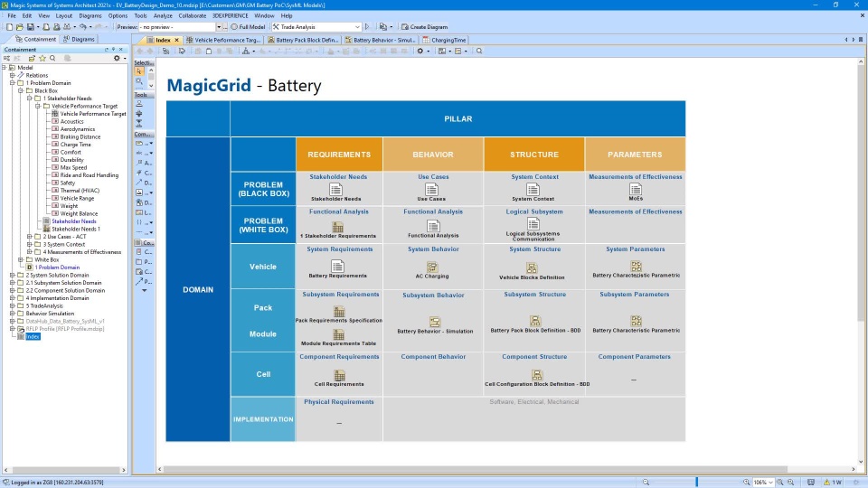Screen dimensions: 868x488
Task: Follow the System Requirements heading link
Action: coord(340,249)
